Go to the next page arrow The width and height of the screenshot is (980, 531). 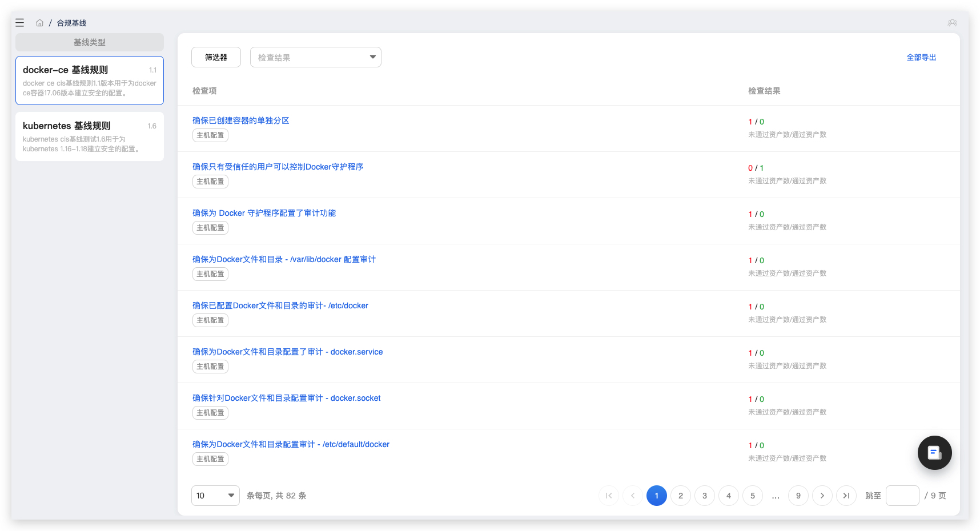822,496
